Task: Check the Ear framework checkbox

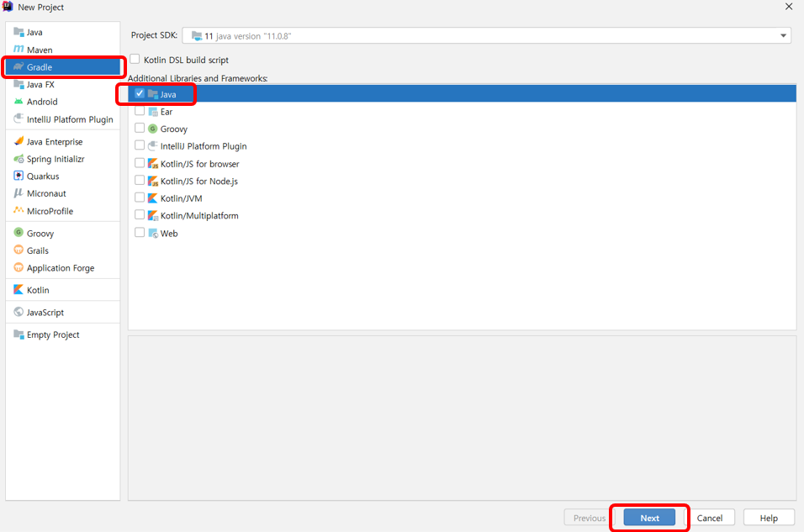Action: pyautogui.click(x=140, y=111)
